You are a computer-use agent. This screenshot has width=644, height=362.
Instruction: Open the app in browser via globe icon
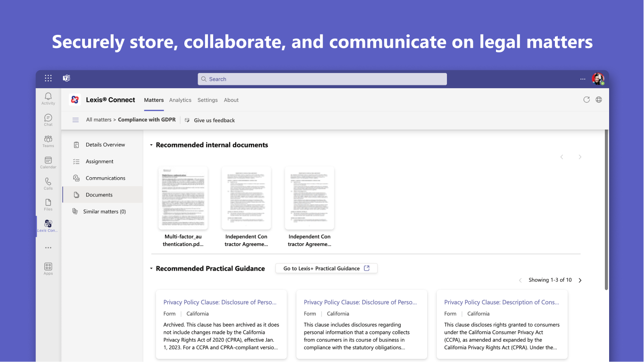pyautogui.click(x=599, y=99)
